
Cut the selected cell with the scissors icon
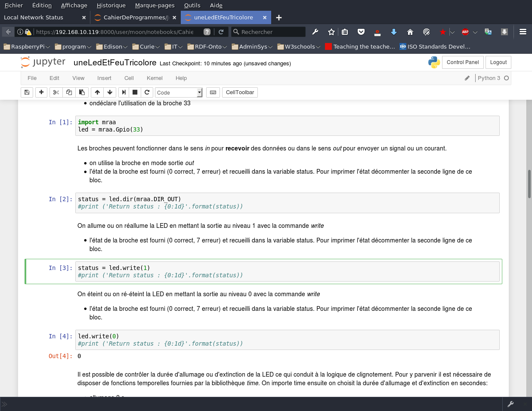click(x=56, y=92)
